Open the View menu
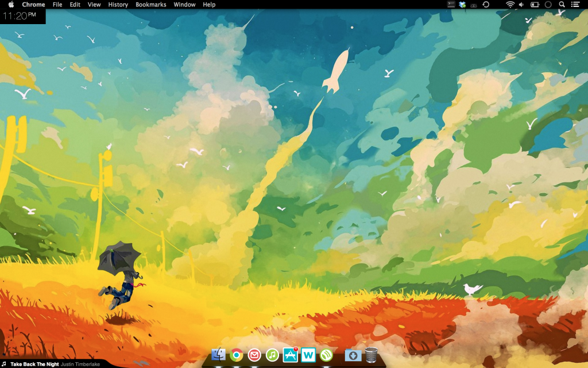 (94, 5)
